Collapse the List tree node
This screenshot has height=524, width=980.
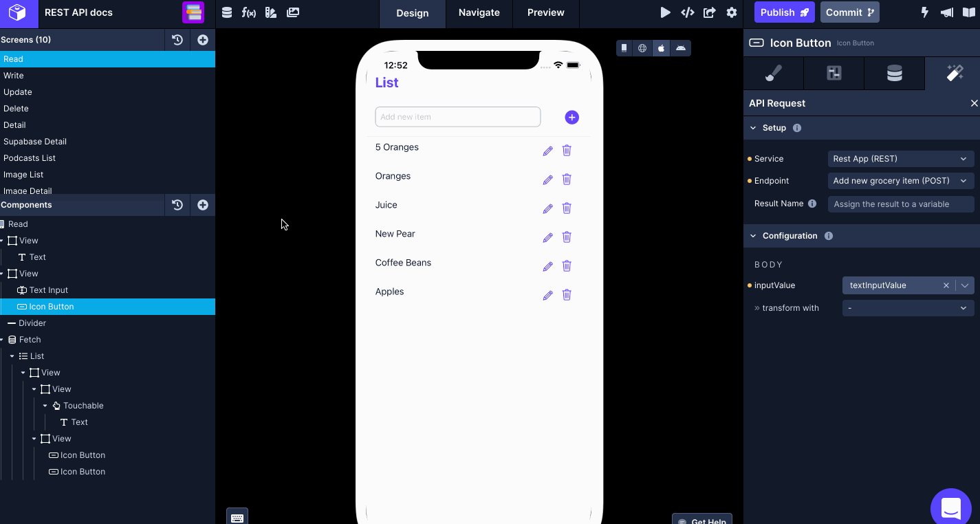[12, 356]
